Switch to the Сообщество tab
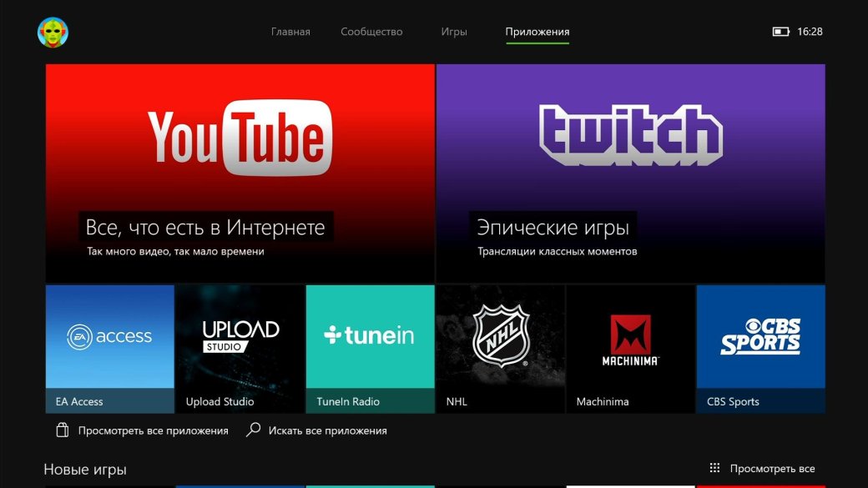This screenshot has width=868, height=488. (x=371, y=32)
